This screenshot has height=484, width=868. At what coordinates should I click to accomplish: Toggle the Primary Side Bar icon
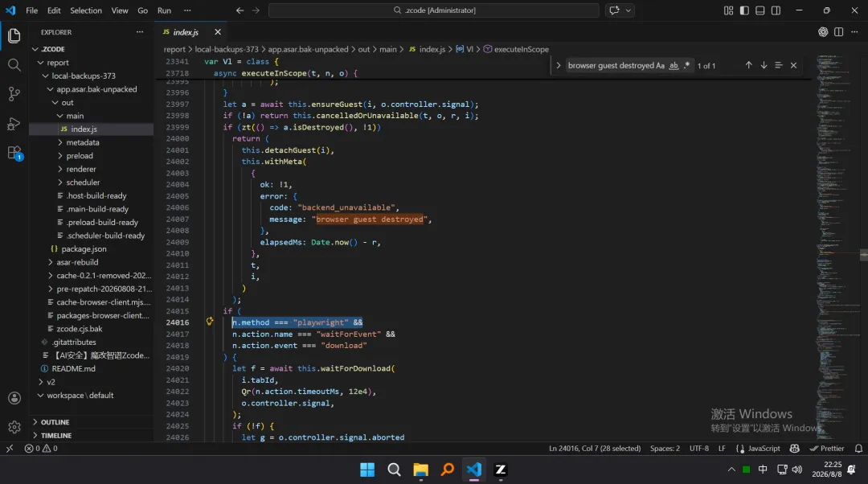pyautogui.click(x=744, y=10)
